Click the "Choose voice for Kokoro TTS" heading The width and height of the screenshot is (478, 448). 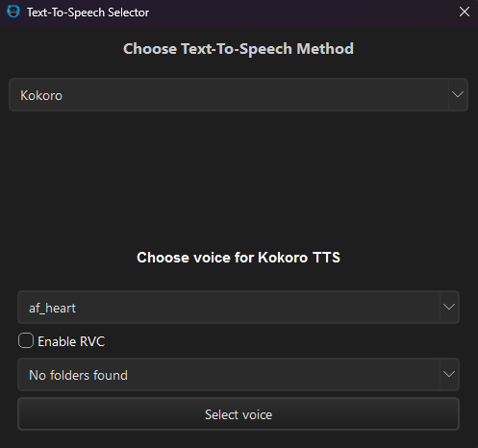239,258
